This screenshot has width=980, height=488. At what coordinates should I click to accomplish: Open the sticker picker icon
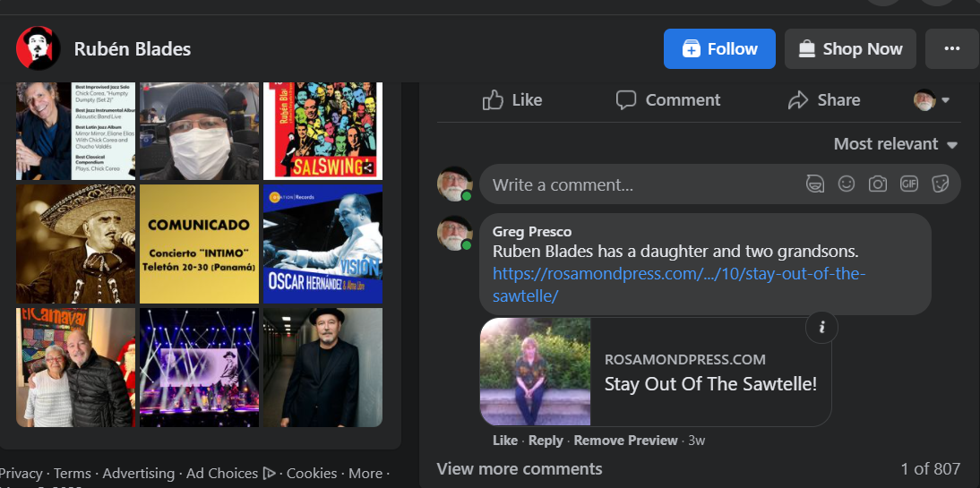(x=941, y=184)
